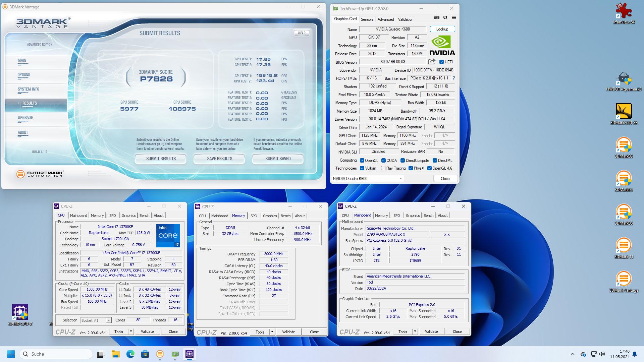Toggle the PhysX checkbox
Viewport: 644px width, 362px height.
[411, 168]
